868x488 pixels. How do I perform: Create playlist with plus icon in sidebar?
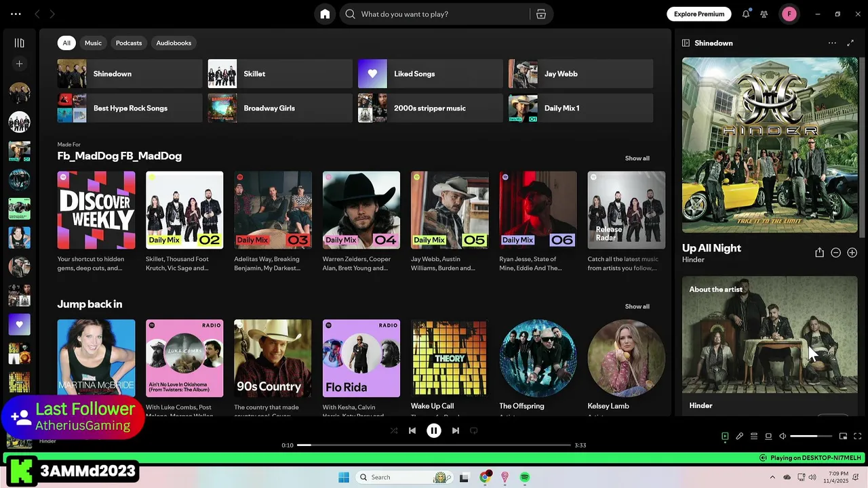click(x=19, y=64)
